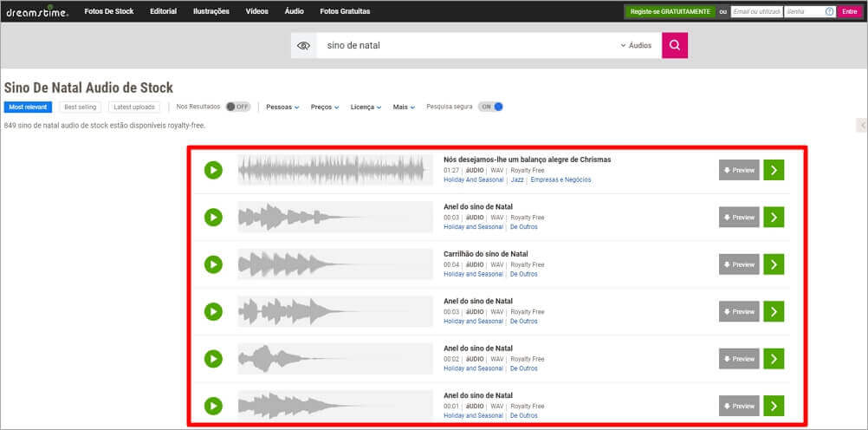Click the Entre login button
This screenshot has width=868, height=430.
click(850, 11)
